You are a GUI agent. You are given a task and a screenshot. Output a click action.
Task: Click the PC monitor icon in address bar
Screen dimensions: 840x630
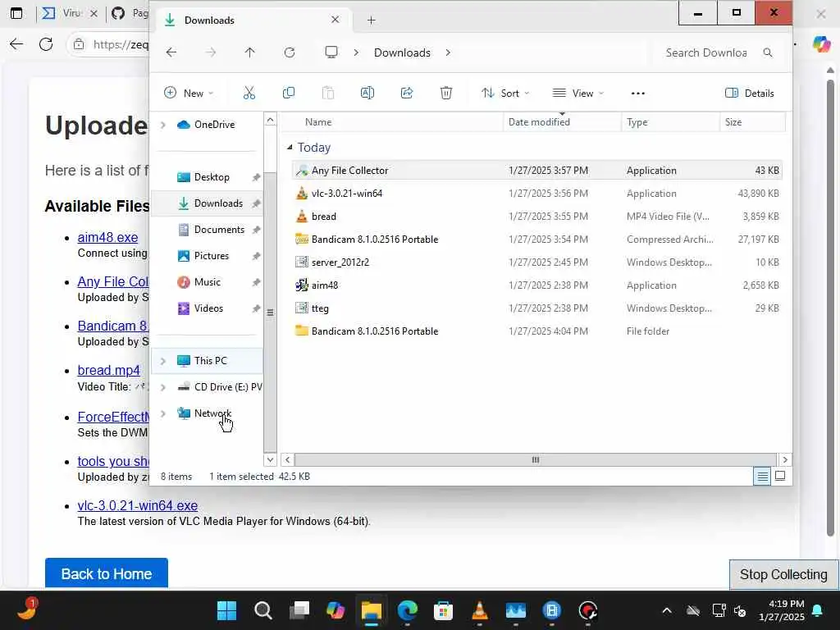point(331,52)
